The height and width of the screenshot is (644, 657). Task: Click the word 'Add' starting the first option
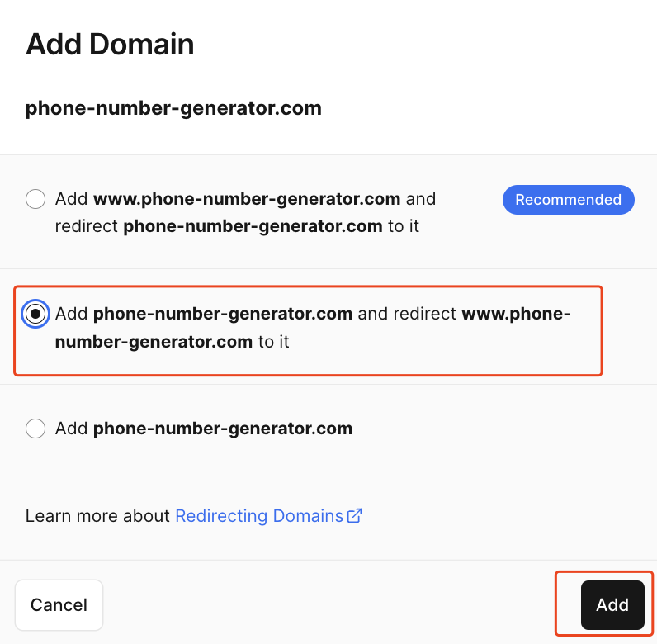click(72, 199)
